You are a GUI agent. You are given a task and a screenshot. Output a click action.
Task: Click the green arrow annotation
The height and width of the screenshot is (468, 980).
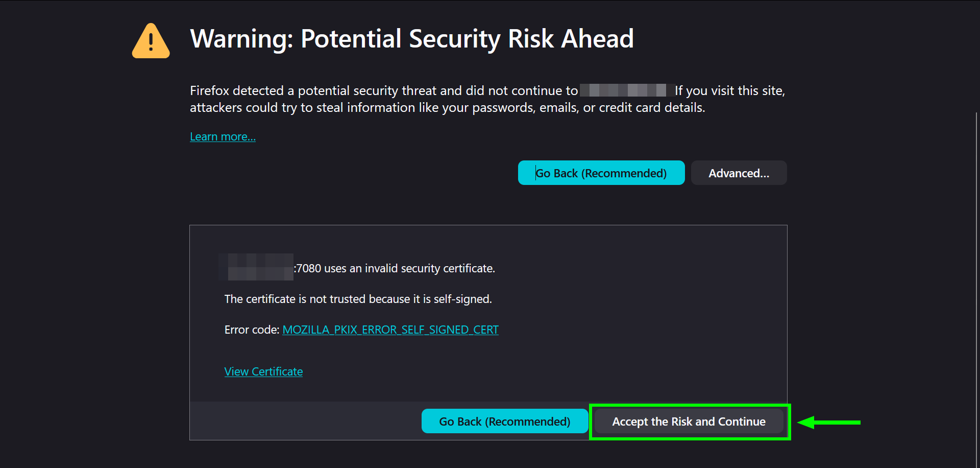click(829, 422)
